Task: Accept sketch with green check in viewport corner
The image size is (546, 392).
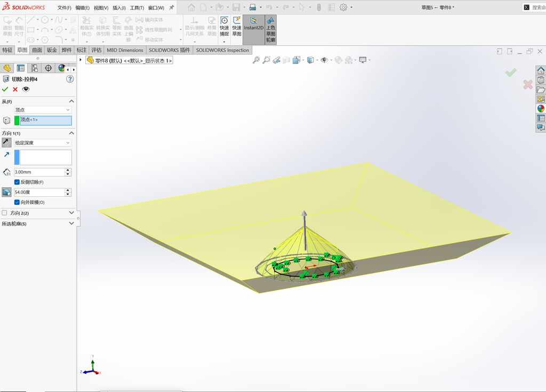Action: click(511, 73)
